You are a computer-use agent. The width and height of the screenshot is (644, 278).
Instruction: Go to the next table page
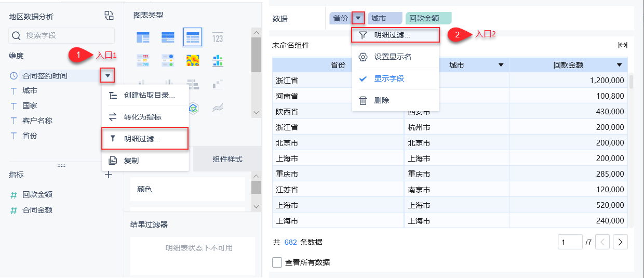pyautogui.click(x=621, y=242)
